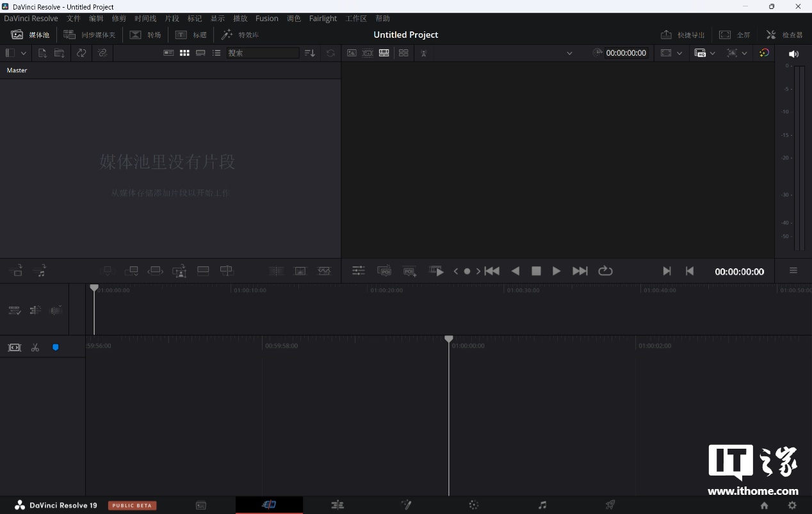The height and width of the screenshot is (514, 812).
Task: Open the sort order dropdown
Action: coord(310,53)
